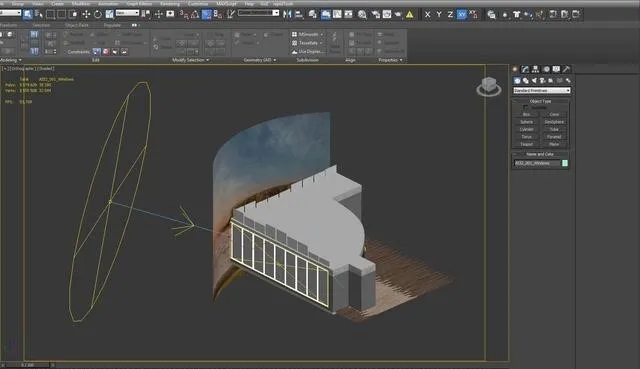The image size is (640, 369).
Task: Open the Graph Editors menu
Action: 139,3
